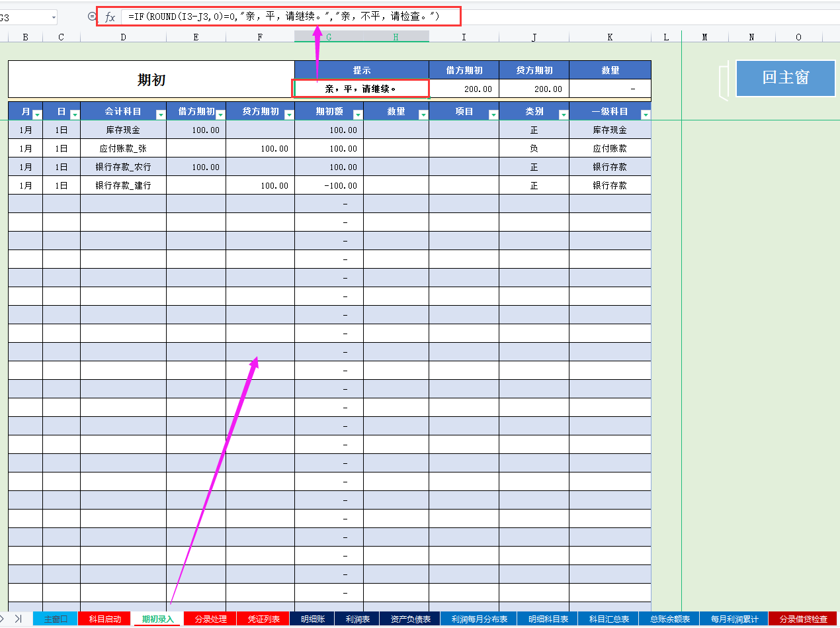
Task: Switch to the 明细科目表 sheet tab
Action: click(548, 619)
